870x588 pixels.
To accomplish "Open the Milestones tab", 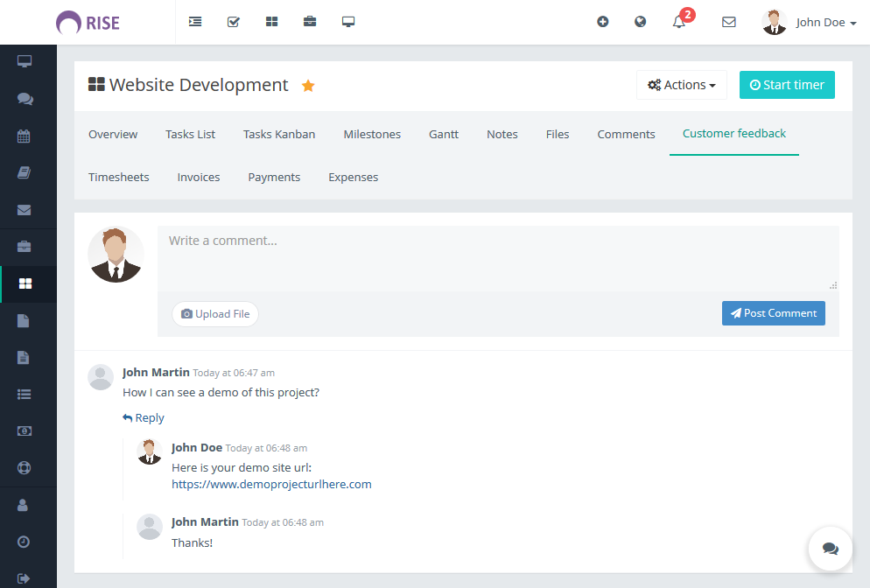I will (372, 134).
